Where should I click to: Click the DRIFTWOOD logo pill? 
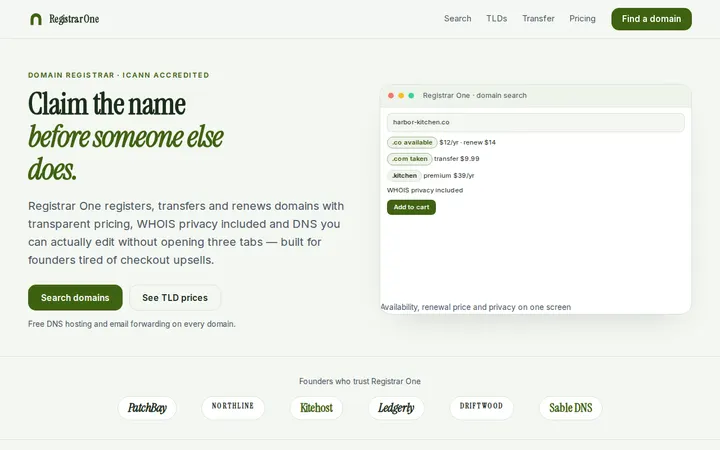pos(481,408)
